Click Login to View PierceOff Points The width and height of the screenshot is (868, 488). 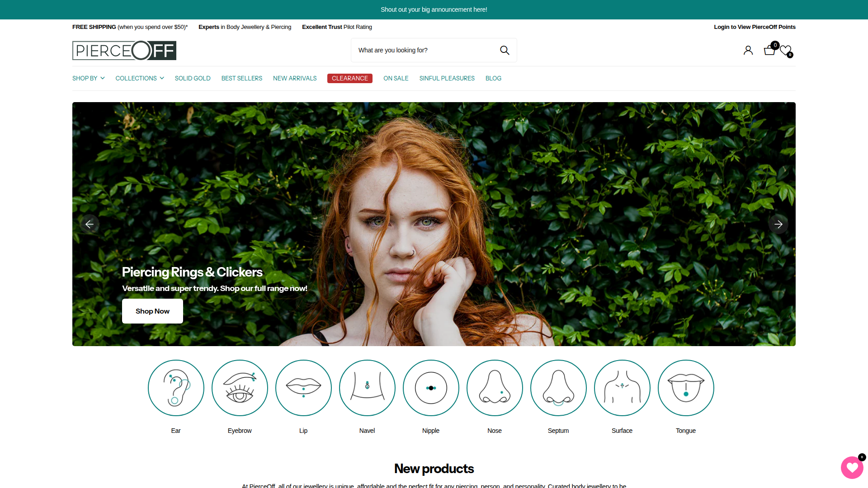point(755,27)
